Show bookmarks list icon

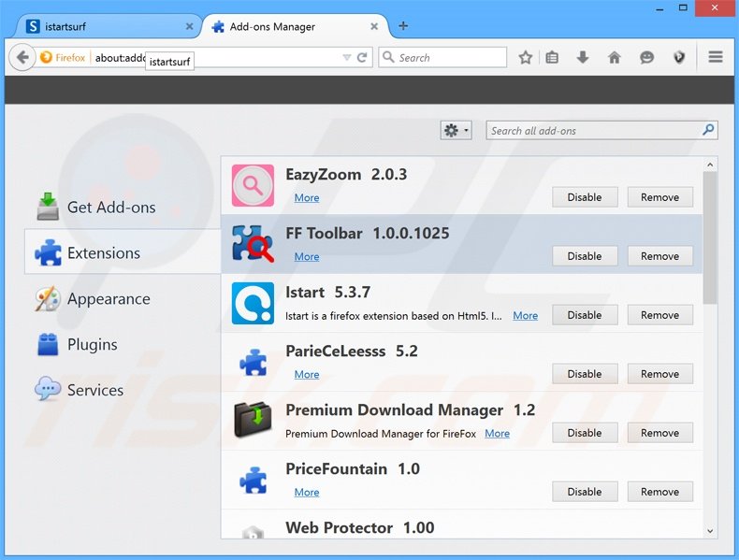tap(552, 57)
